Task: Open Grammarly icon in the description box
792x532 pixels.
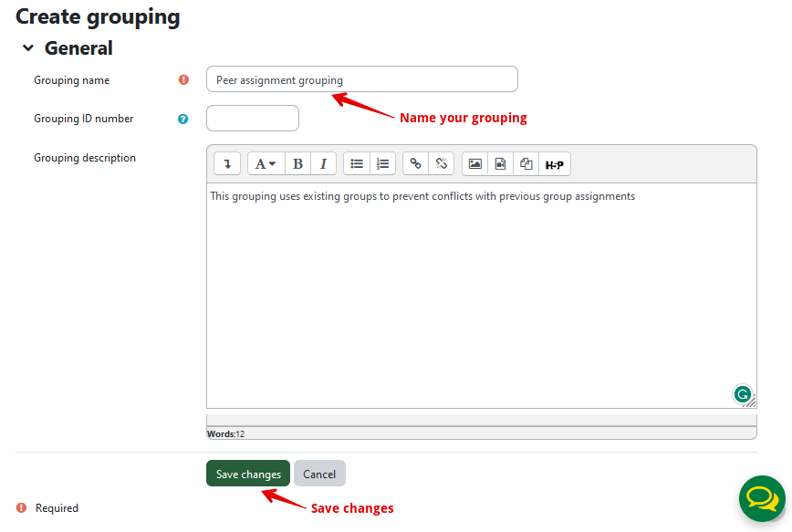Action: coord(743,394)
